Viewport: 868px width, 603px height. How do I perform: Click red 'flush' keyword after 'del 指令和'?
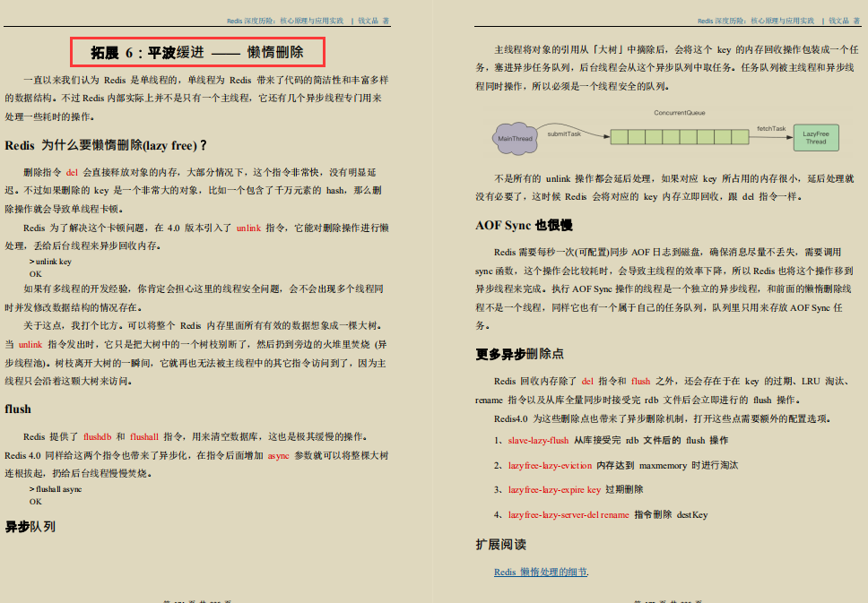pos(640,381)
